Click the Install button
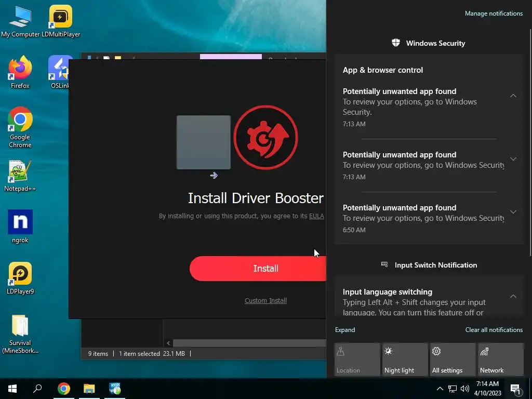 (x=258, y=269)
